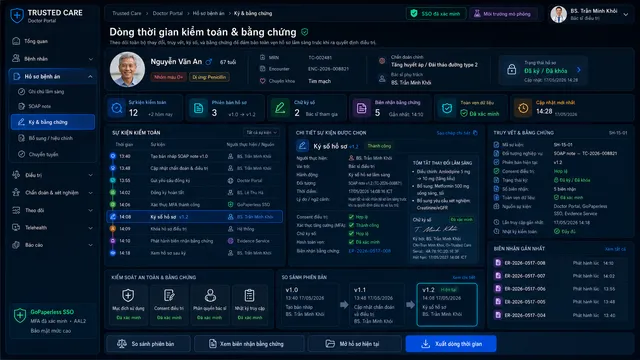Open Bổ sung / hiệu chỉnh sub-item
Image resolution: width=640 pixels, height=360 pixels.
[51, 138]
